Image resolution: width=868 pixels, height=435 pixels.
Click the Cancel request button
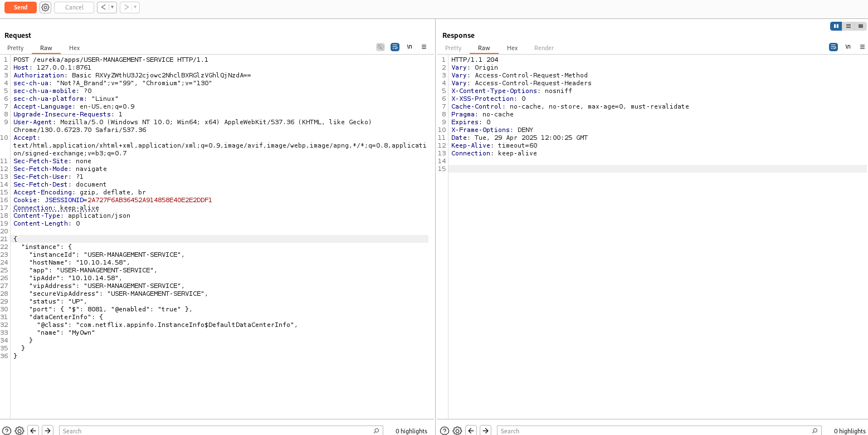pyautogui.click(x=74, y=7)
